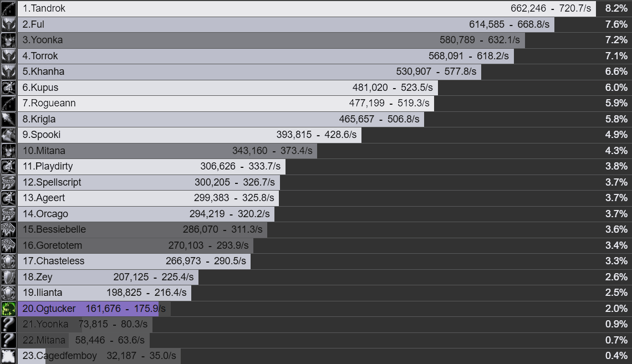Click the class icon beside 11.Playdirty

point(8,167)
